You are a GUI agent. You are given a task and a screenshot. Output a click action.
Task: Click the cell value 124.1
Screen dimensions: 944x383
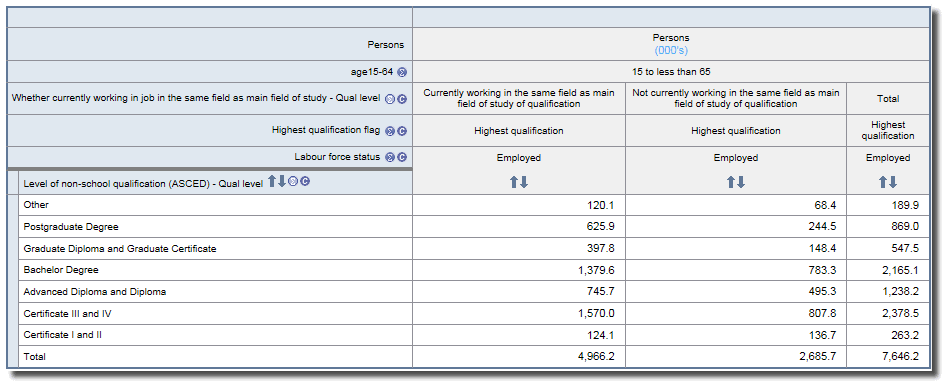600,335
